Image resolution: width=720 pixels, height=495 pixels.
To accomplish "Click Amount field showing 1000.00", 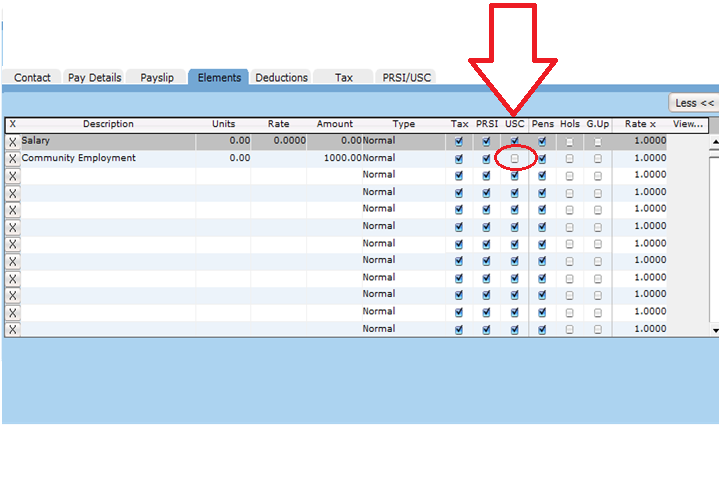I will click(x=335, y=158).
